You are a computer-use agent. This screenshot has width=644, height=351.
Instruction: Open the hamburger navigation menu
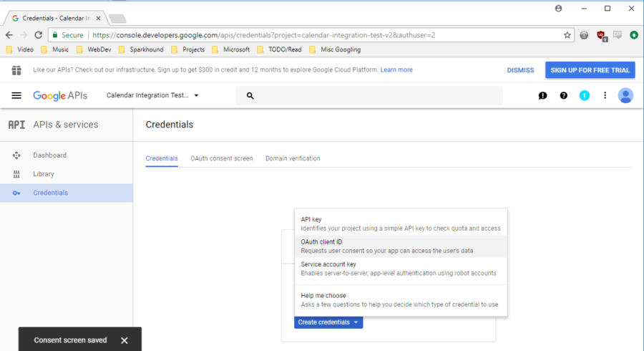(16, 95)
